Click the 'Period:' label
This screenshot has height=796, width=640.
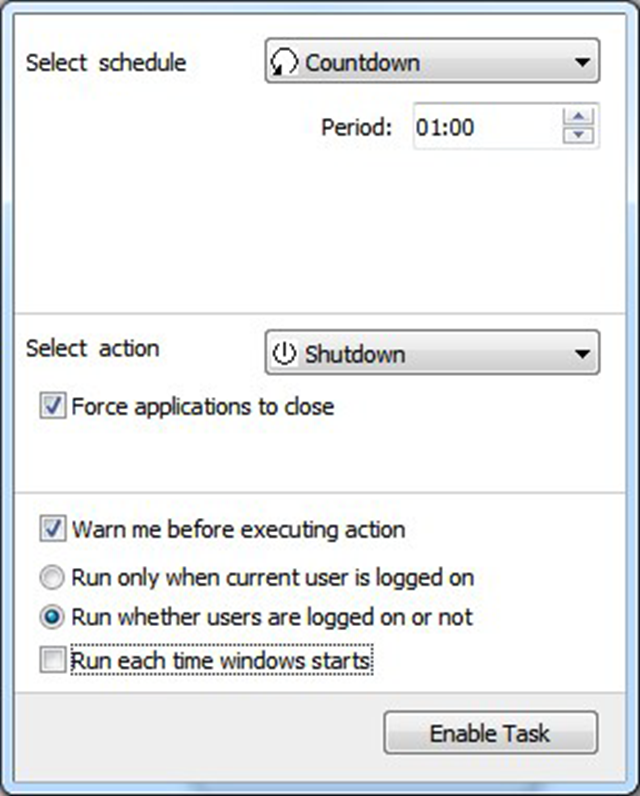click(357, 128)
